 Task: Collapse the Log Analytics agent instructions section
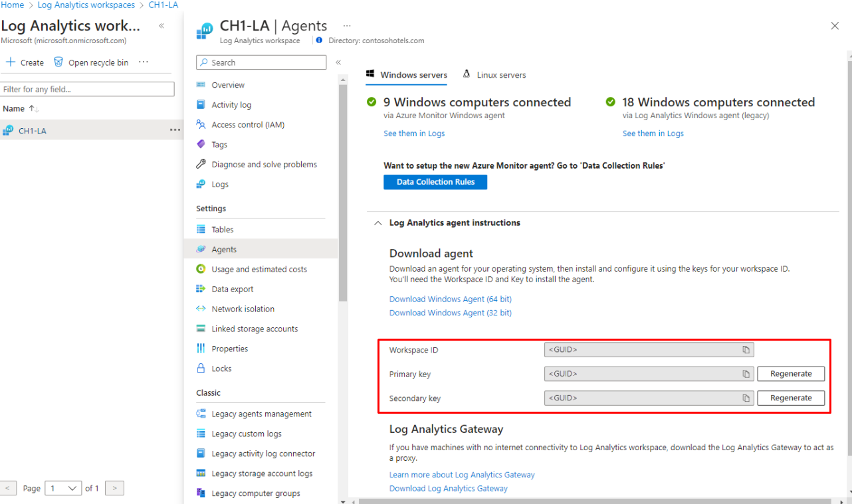click(x=378, y=222)
